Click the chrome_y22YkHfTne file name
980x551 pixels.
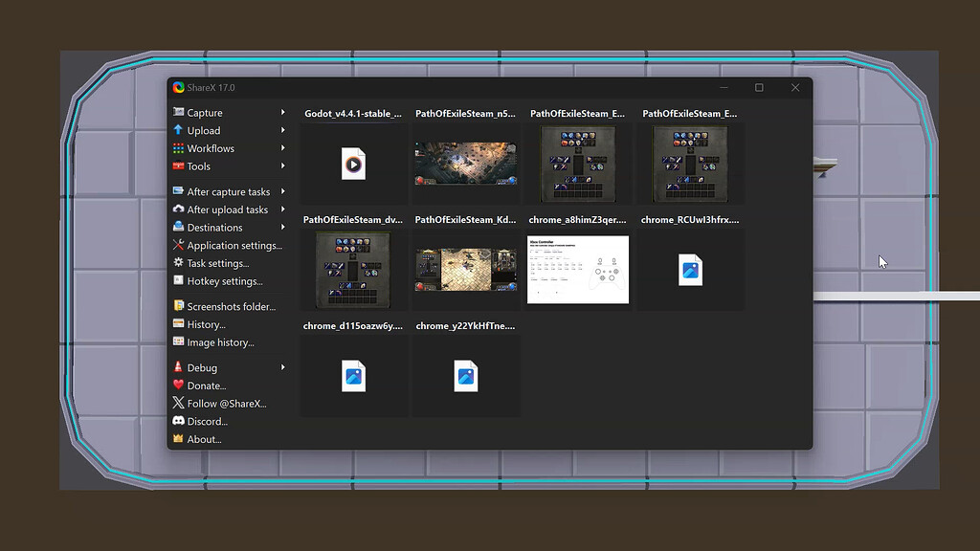coord(466,325)
